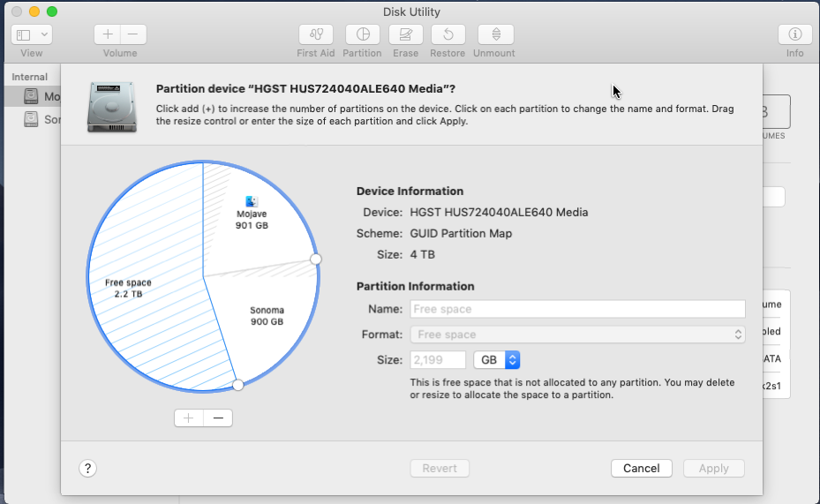
Task: Open the First Aid tool
Action: pyautogui.click(x=316, y=34)
